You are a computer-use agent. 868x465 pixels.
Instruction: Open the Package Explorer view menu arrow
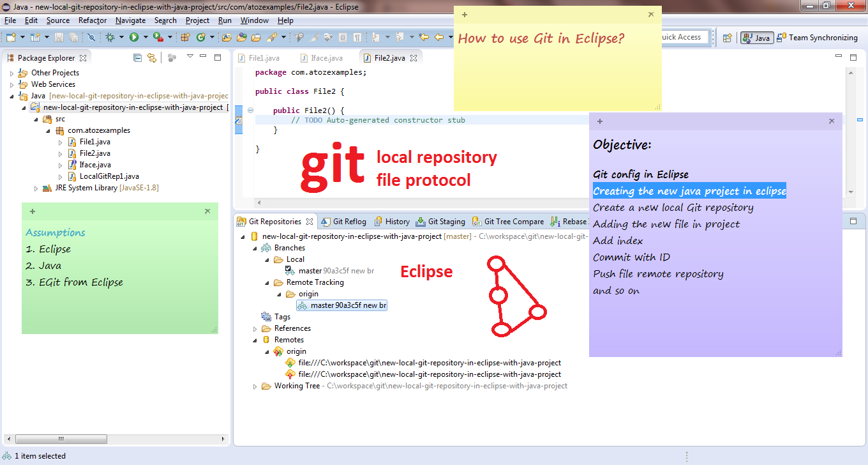point(190,57)
